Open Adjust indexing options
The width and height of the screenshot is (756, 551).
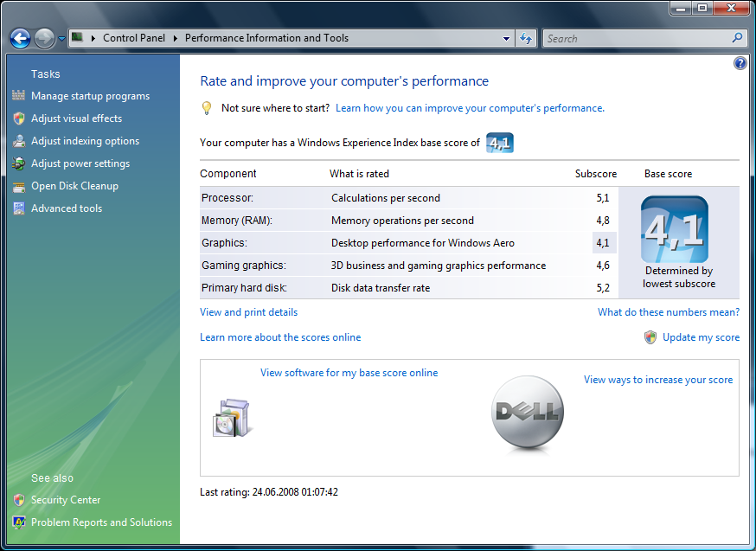click(x=86, y=141)
